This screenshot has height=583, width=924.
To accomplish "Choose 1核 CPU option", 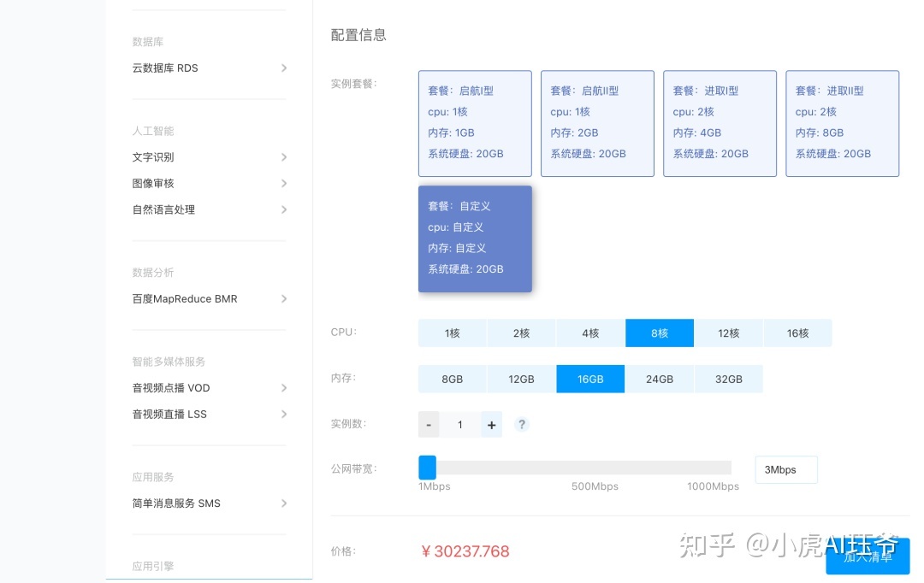I will (453, 333).
